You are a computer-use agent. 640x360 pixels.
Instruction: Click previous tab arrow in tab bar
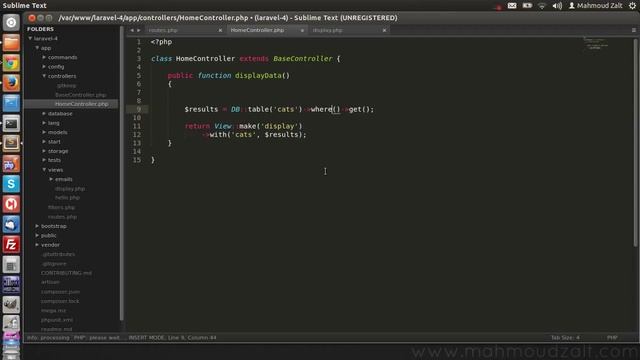(132, 30)
